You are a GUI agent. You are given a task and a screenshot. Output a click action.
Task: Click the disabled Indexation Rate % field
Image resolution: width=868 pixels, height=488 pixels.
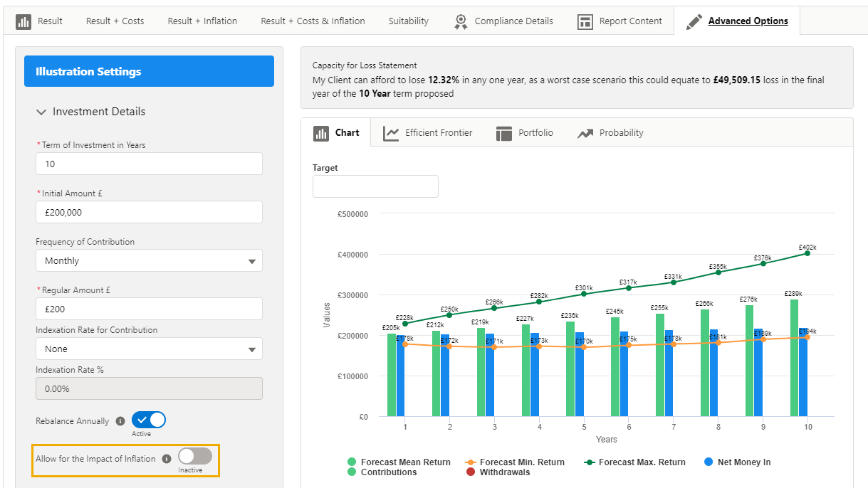(149, 388)
